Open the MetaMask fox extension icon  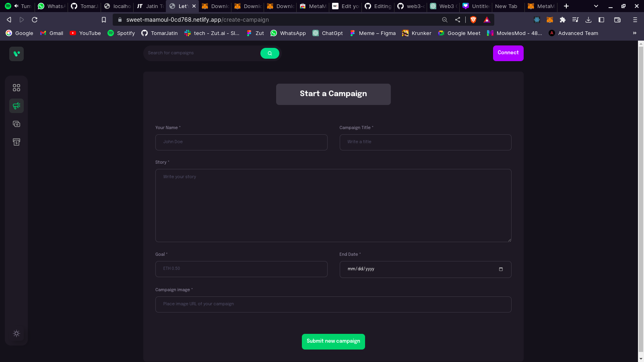click(549, 19)
